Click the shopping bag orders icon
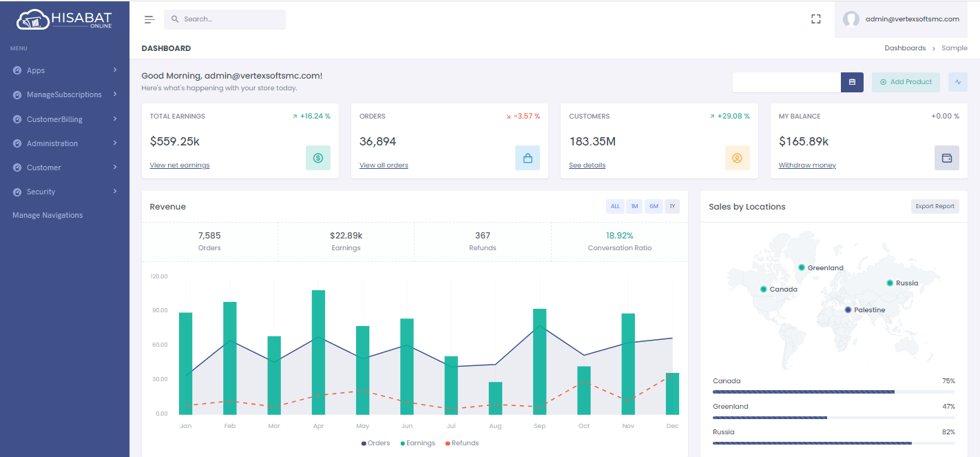 pos(528,158)
